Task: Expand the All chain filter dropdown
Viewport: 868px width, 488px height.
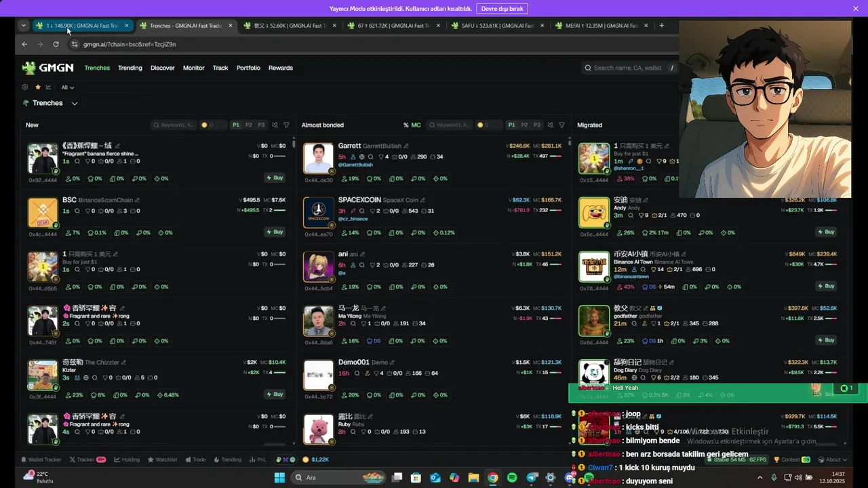Action: pos(67,87)
